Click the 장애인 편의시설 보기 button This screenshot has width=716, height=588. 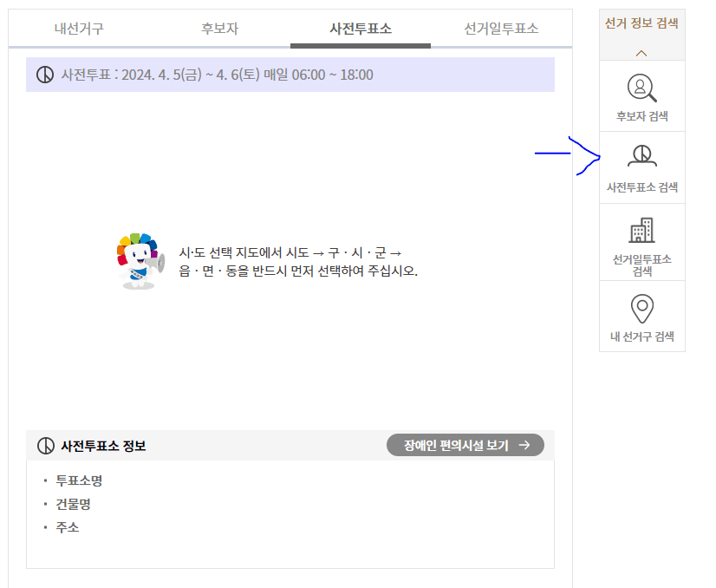[465, 445]
